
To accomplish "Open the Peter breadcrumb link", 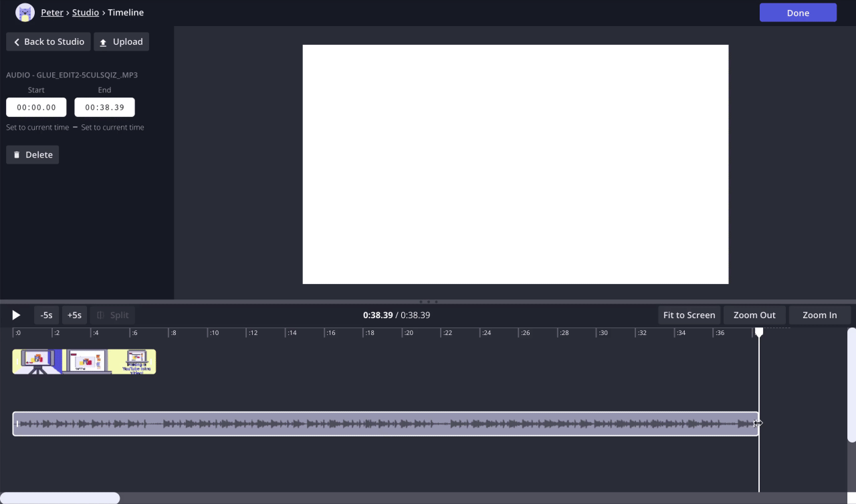I will coord(52,13).
